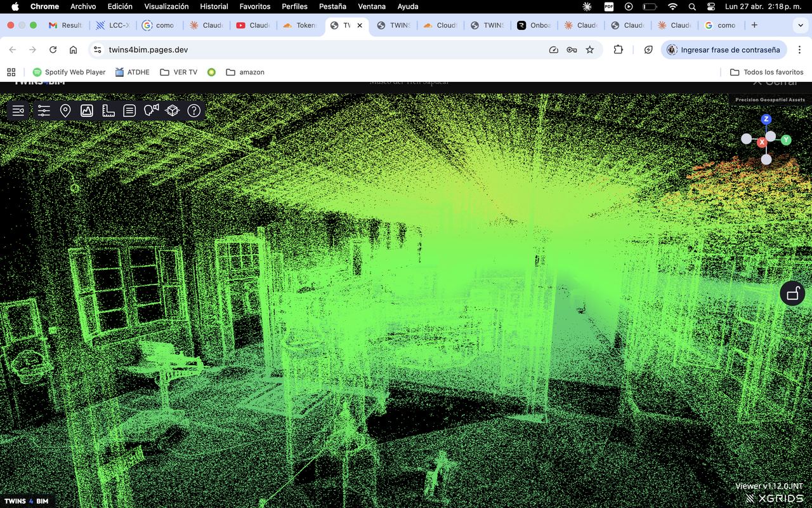Open the help question mark icon
Screen dimensions: 812x508
click(x=194, y=111)
